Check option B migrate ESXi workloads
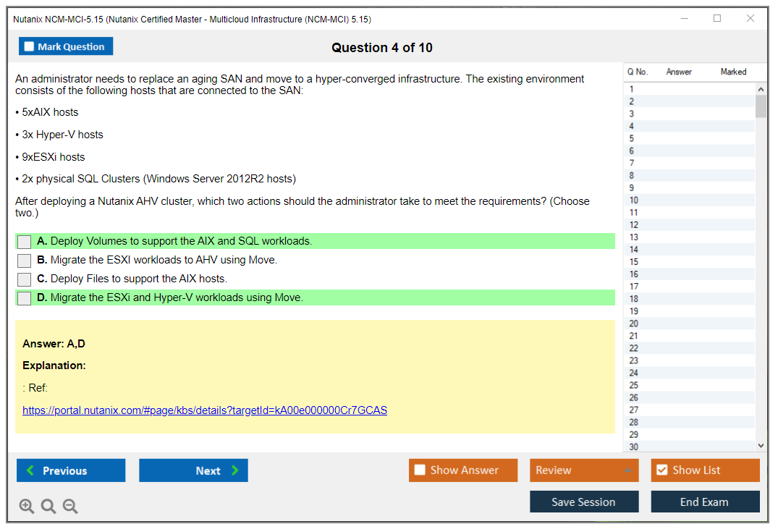Viewport: 778px width, 532px height. [24, 261]
